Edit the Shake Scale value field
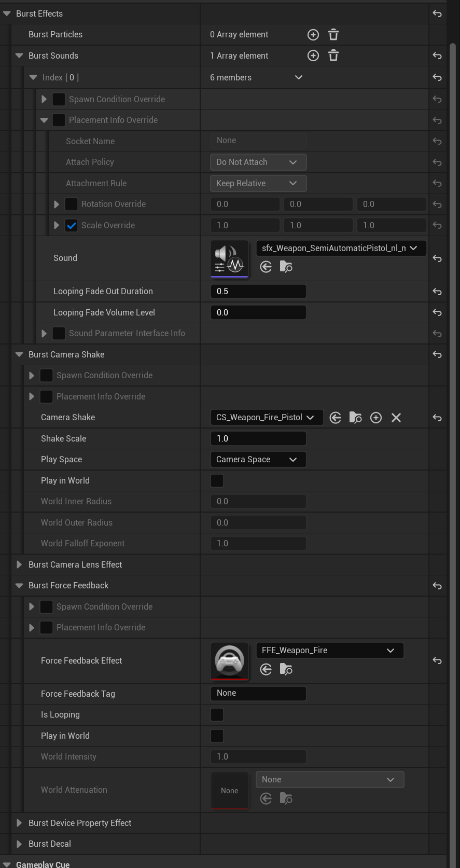This screenshot has height=868, width=460. [x=258, y=438]
